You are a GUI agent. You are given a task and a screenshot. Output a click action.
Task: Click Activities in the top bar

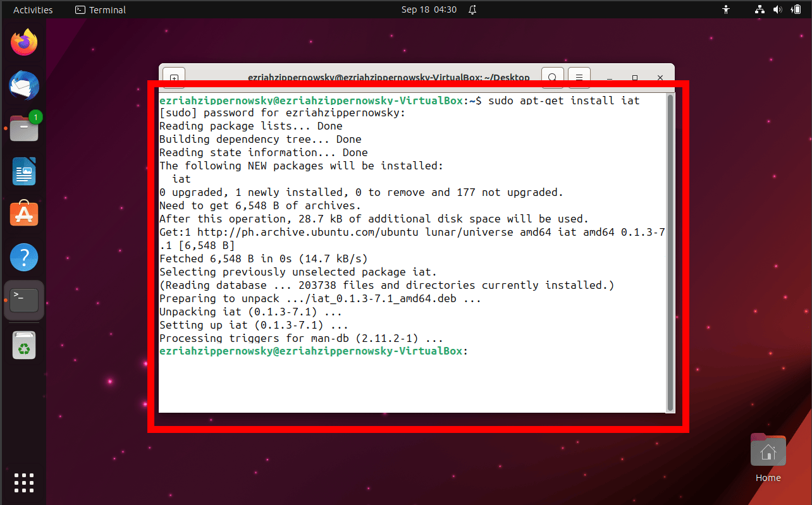click(x=32, y=9)
